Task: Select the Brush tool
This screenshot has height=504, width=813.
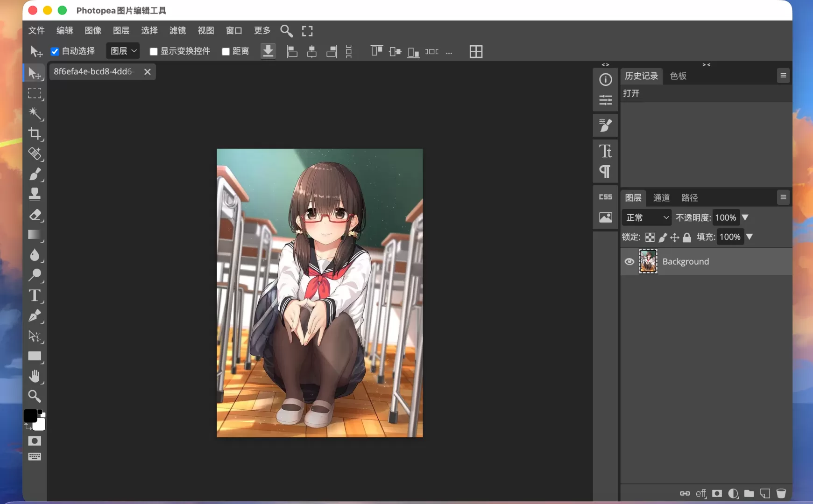Action: (x=35, y=174)
